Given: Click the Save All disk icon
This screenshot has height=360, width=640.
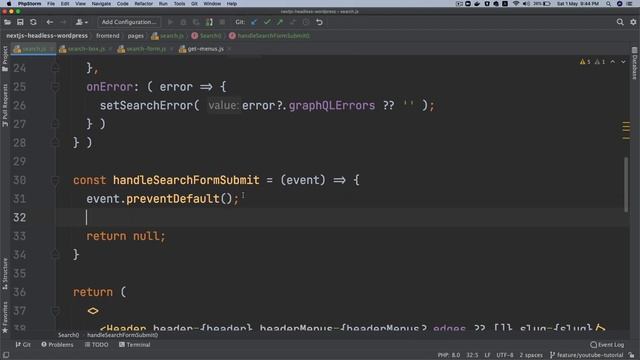Looking at the screenshot, I should click(20, 22).
